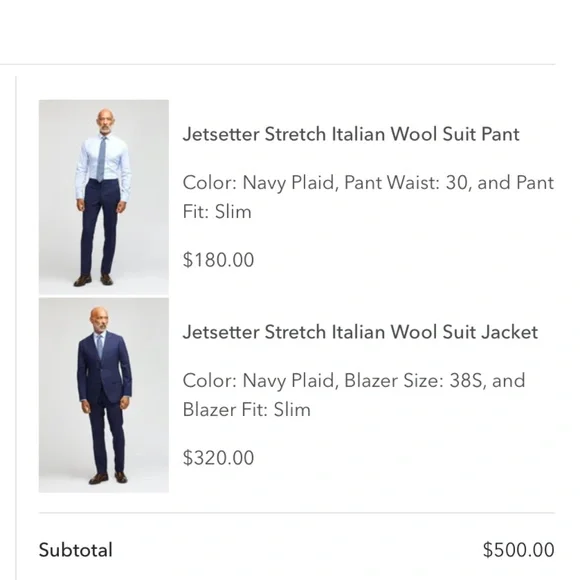Click the $180.00 pant price
The width and height of the screenshot is (580, 580).
(x=218, y=260)
